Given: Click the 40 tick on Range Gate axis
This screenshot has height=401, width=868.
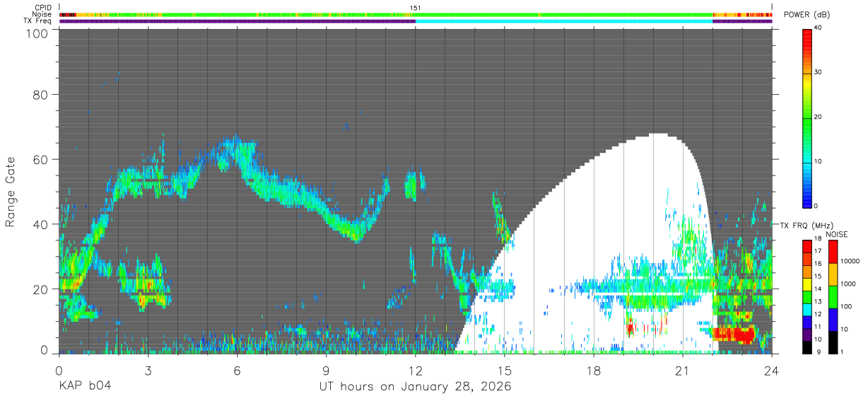Looking at the screenshot, I should [40, 224].
